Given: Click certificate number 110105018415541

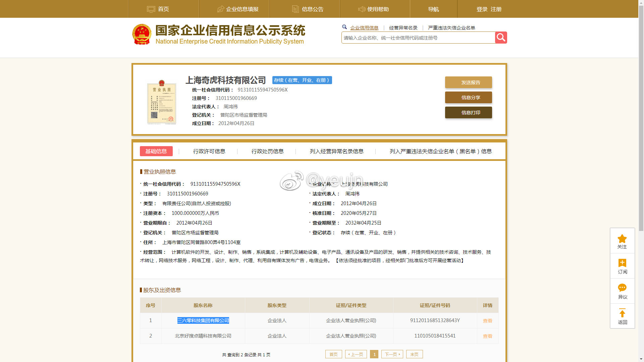Looking at the screenshot, I should pyautogui.click(x=435, y=336).
